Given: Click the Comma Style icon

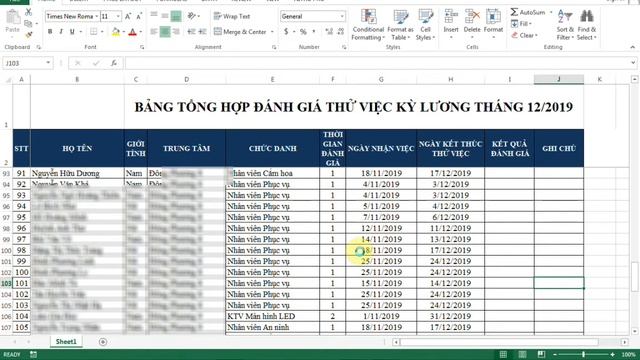Looking at the screenshot, I should [x=313, y=31].
